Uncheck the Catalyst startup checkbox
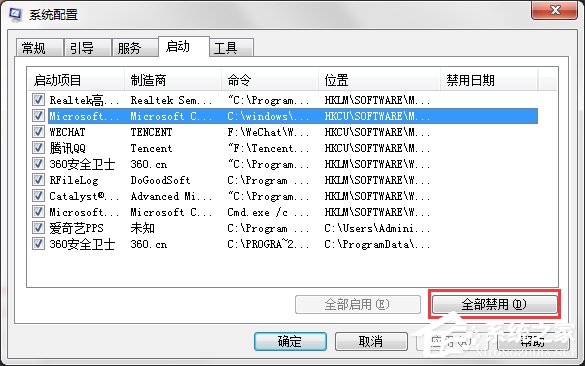 38,196
